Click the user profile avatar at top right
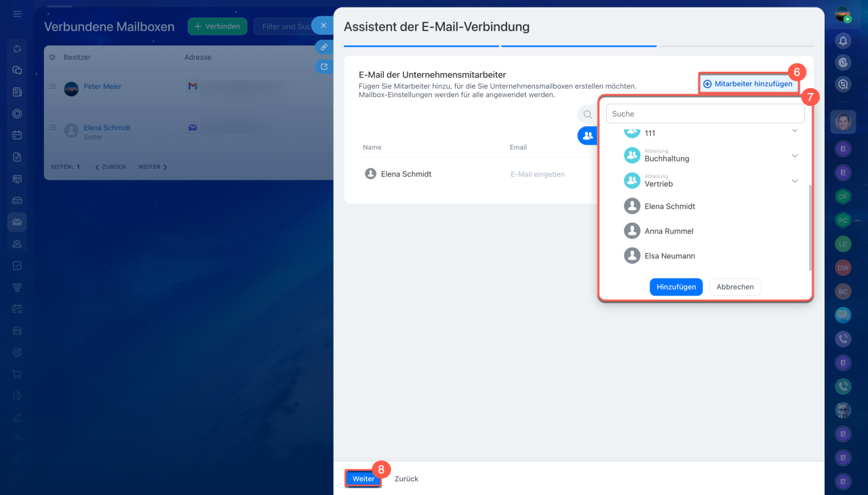 [x=843, y=15]
